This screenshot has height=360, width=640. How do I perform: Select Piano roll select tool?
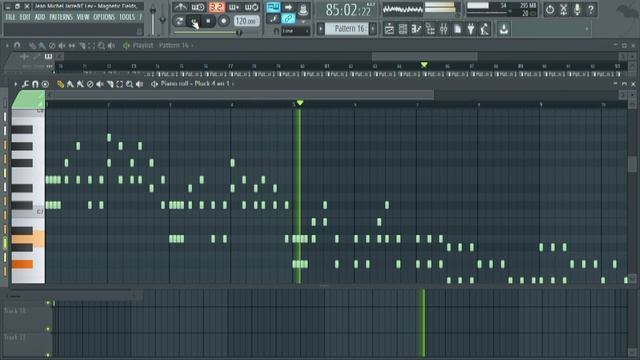[x=120, y=84]
